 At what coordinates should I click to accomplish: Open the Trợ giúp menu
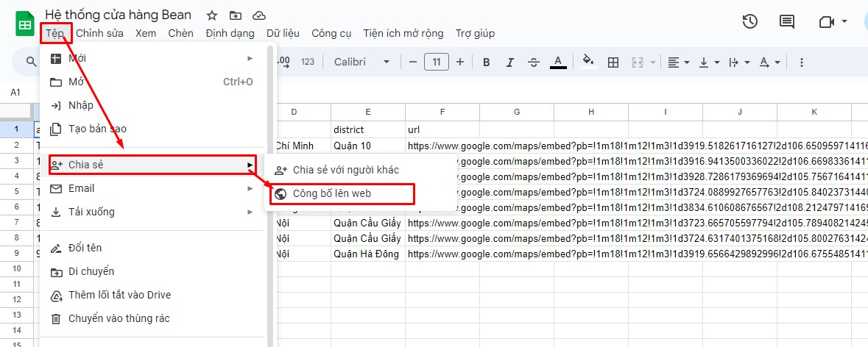[x=475, y=33]
